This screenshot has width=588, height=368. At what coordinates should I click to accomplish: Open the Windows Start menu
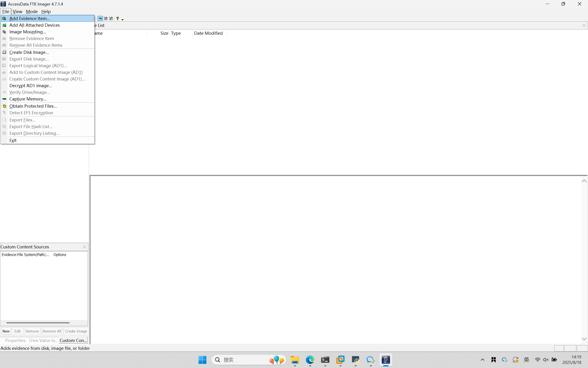pyautogui.click(x=202, y=360)
